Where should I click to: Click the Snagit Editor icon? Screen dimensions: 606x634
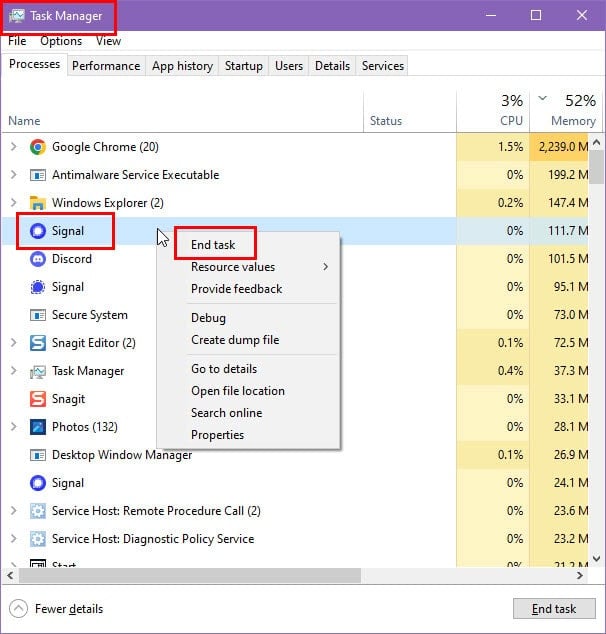pyautogui.click(x=38, y=343)
